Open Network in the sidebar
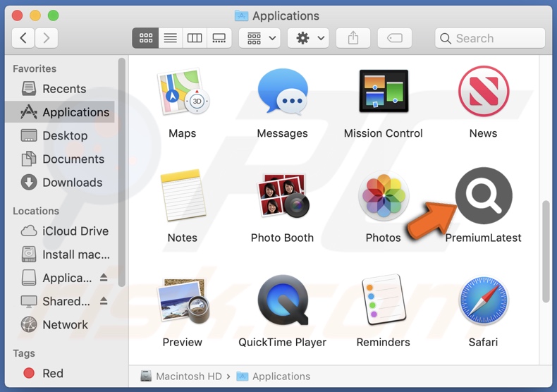Screen dimensions: 557x392 [60, 325]
